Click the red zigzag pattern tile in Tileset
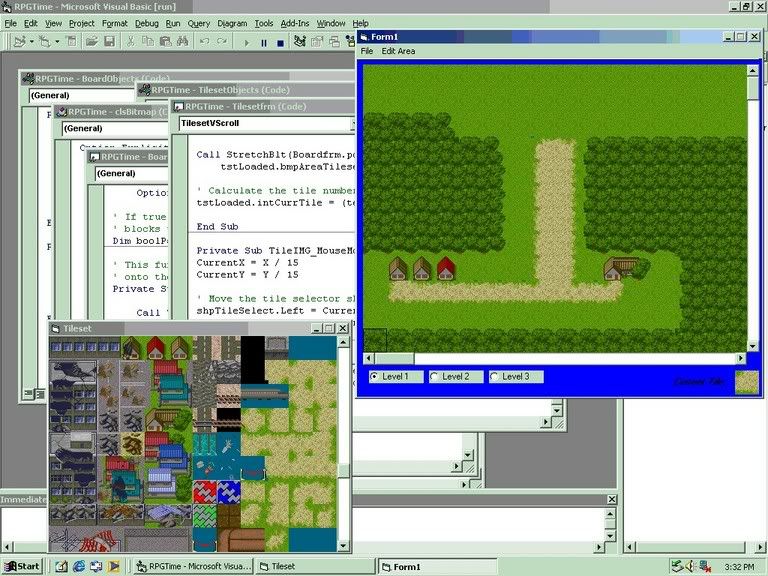Screen dimensions: 768x576 (205, 492)
